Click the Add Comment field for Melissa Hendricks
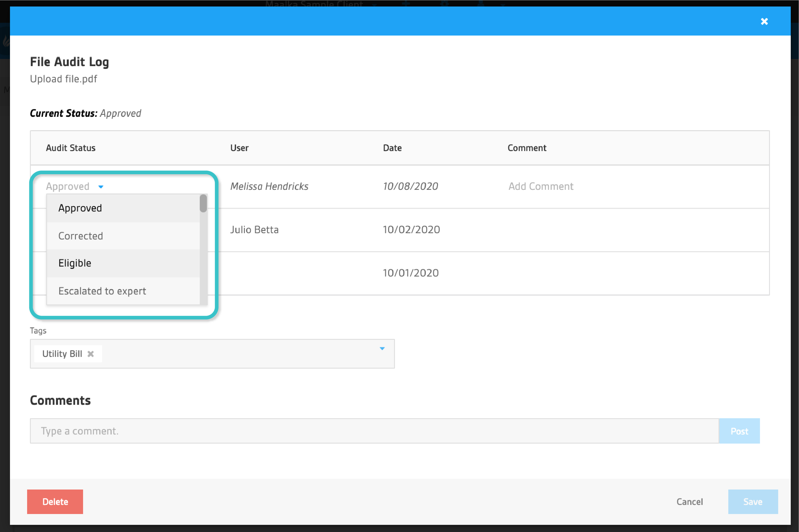The width and height of the screenshot is (799, 532). 541,186
